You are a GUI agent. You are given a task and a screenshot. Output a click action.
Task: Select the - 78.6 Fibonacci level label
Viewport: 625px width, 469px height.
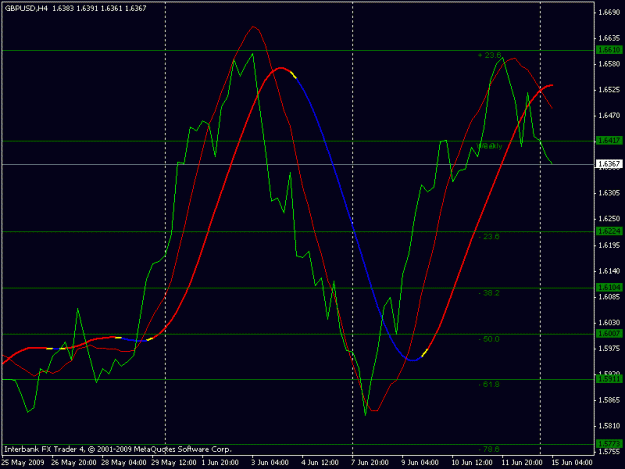coord(489,449)
